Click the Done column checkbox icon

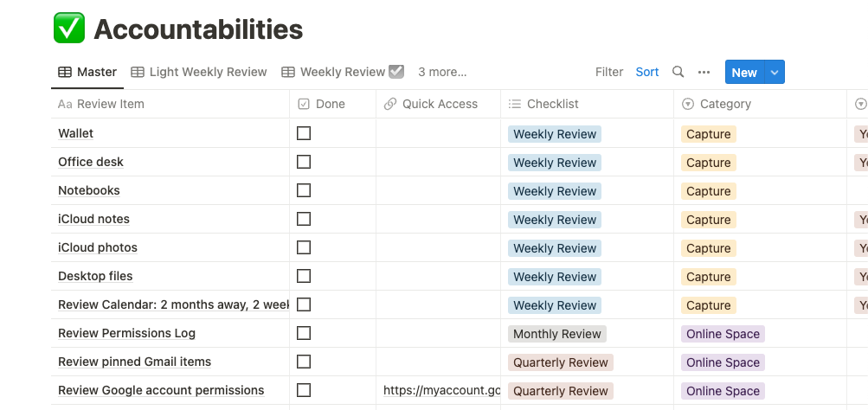[x=304, y=104]
